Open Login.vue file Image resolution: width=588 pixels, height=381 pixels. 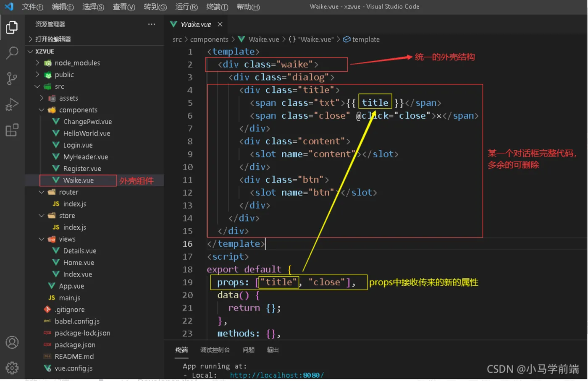78,145
